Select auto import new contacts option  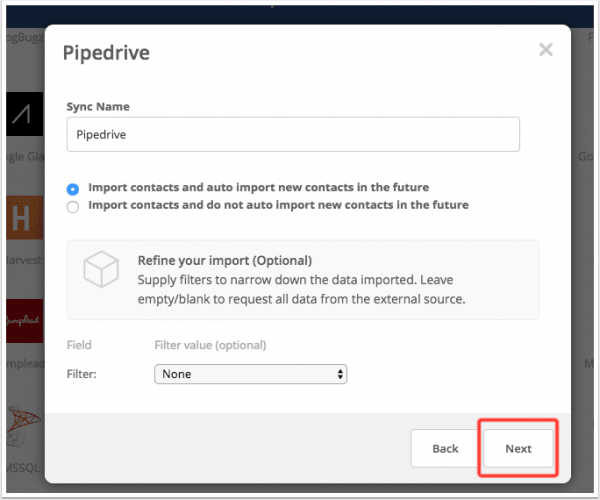click(73, 189)
